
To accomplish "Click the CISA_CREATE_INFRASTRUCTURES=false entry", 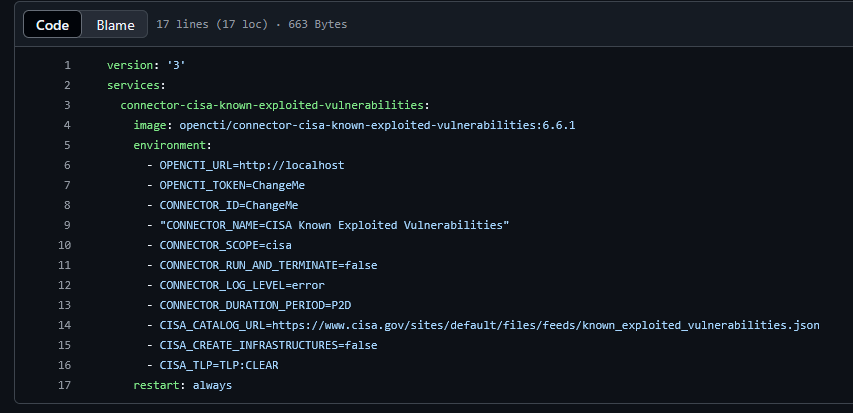I will [x=268, y=345].
